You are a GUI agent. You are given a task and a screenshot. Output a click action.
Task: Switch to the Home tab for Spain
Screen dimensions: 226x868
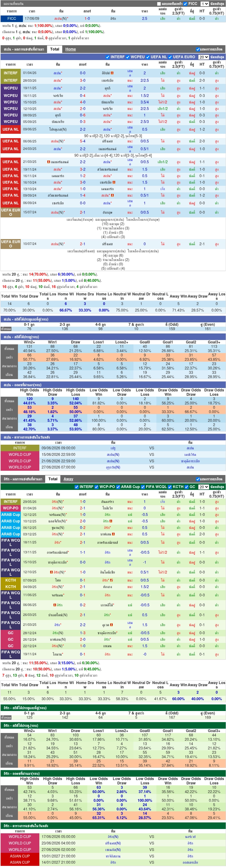click(x=70, y=49)
